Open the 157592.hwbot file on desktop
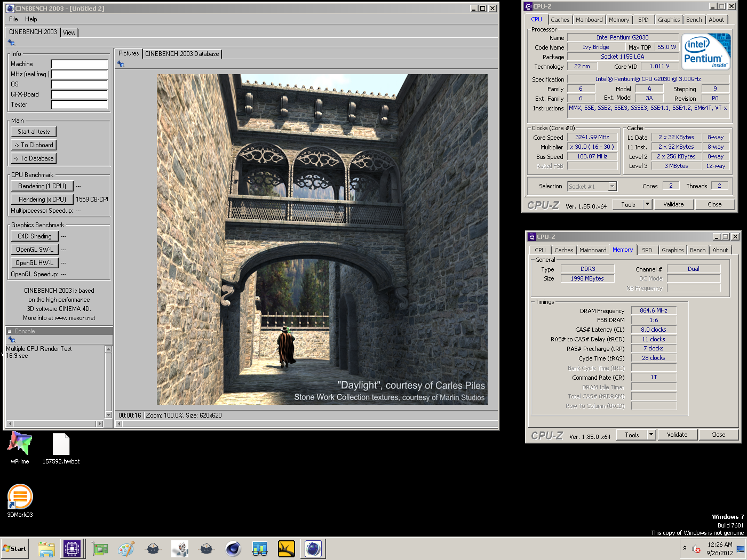The image size is (747, 560). point(61,447)
